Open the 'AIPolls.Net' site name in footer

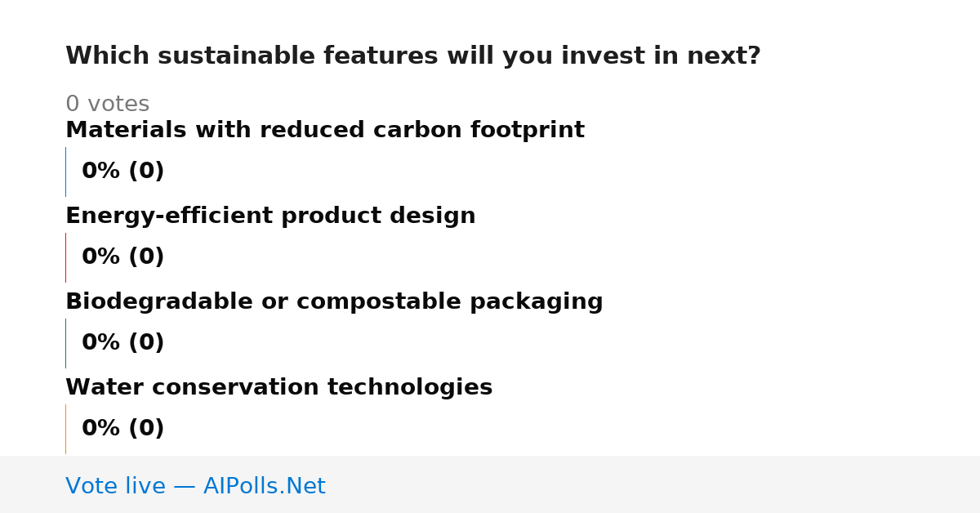pyautogui.click(x=264, y=487)
